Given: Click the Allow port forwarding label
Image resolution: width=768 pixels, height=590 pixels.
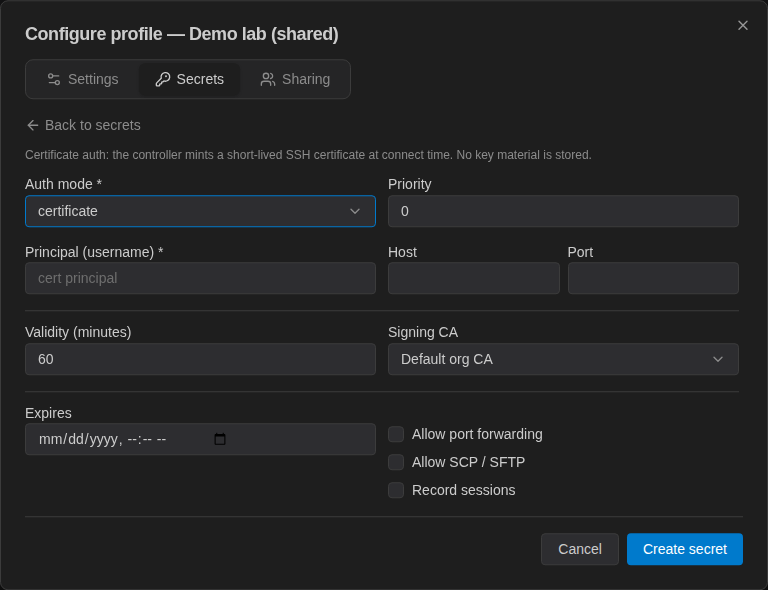Looking at the screenshot, I should click(477, 434).
